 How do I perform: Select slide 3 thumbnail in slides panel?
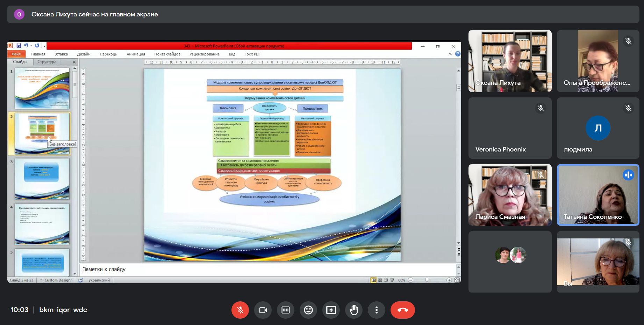(x=42, y=179)
